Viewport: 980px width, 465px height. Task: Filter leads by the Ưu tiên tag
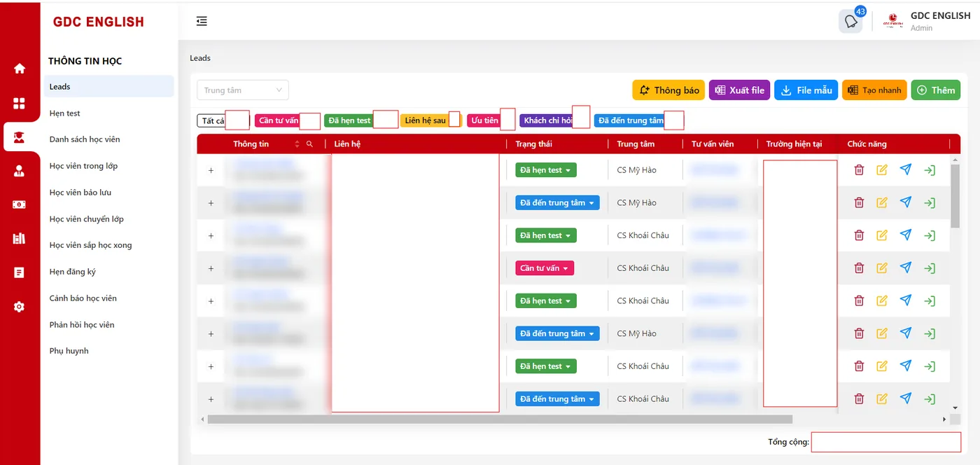pos(491,120)
